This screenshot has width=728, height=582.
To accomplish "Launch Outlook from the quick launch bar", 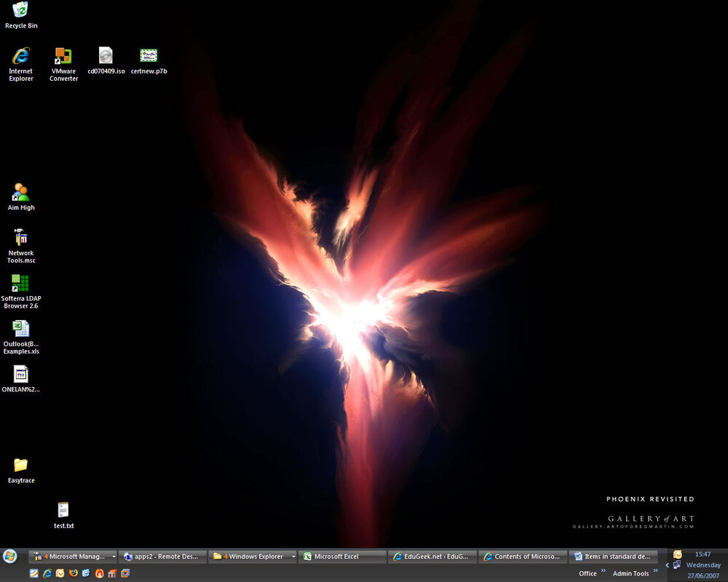I will point(60,573).
